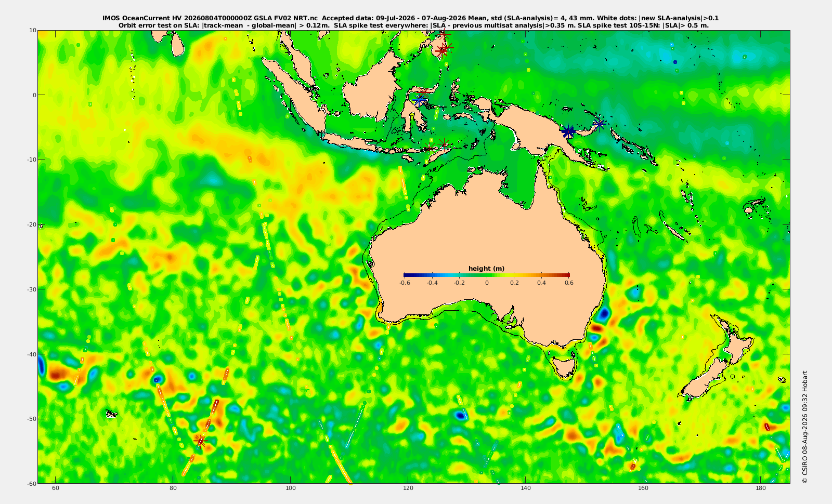Click the red asterisk in the southern Indian Ocean

[200, 441]
